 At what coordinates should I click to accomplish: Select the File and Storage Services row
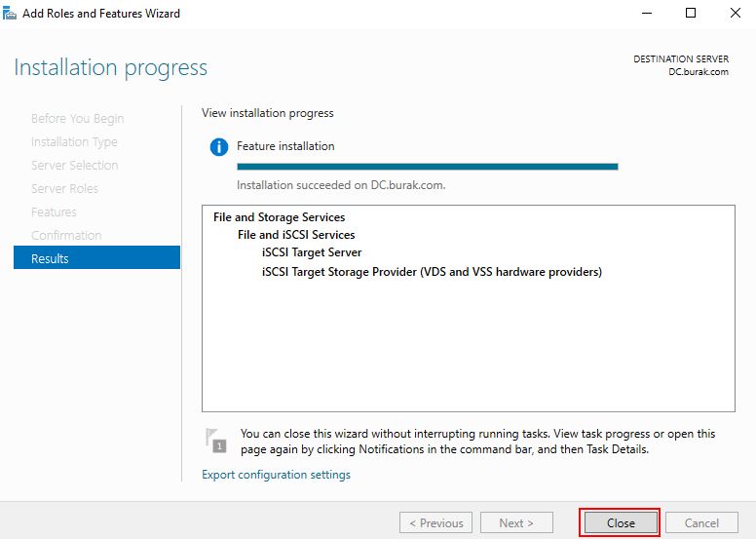[x=280, y=217]
